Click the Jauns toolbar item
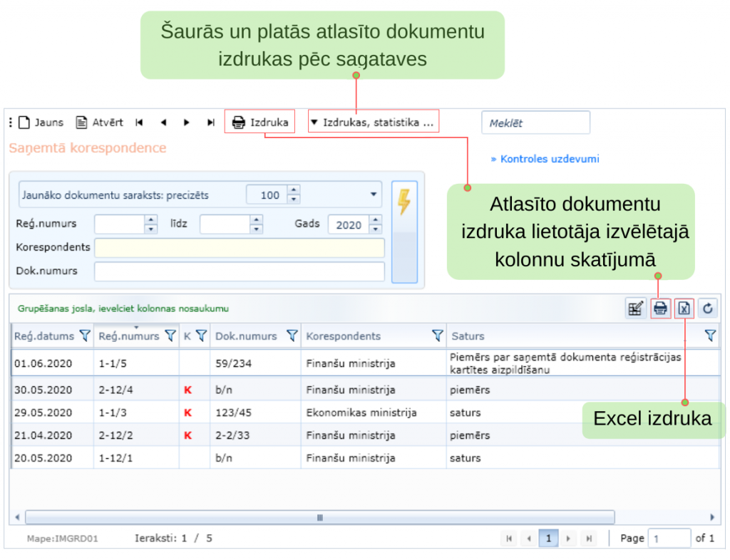Image resolution: width=730 pixels, height=560 pixels. coord(41,123)
